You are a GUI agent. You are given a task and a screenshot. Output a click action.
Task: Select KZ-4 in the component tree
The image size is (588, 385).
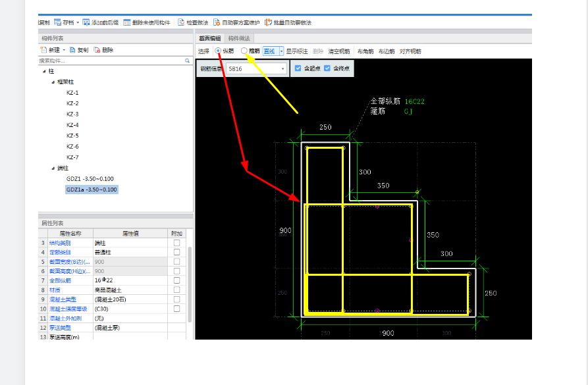tap(72, 125)
